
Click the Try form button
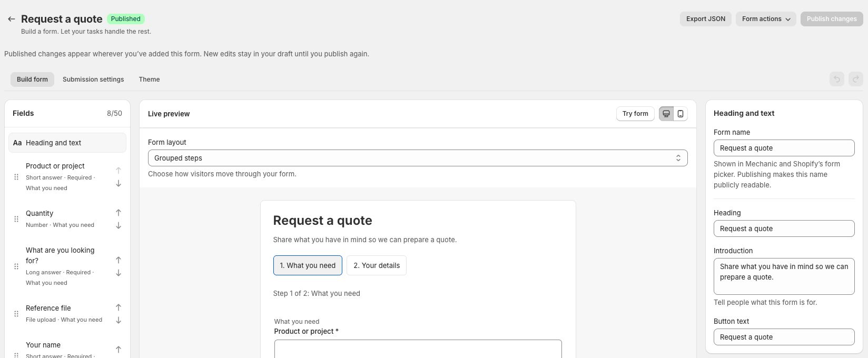coord(635,114)
